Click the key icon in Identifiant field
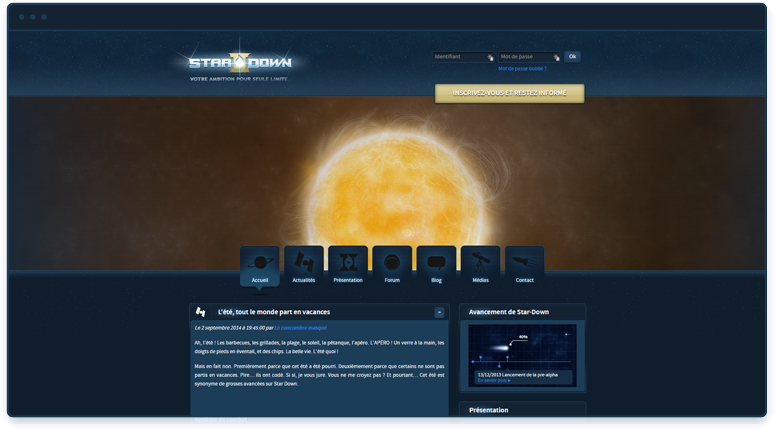Screen dimensions: 775x429 pyautogui.click(x=490, y=57)
